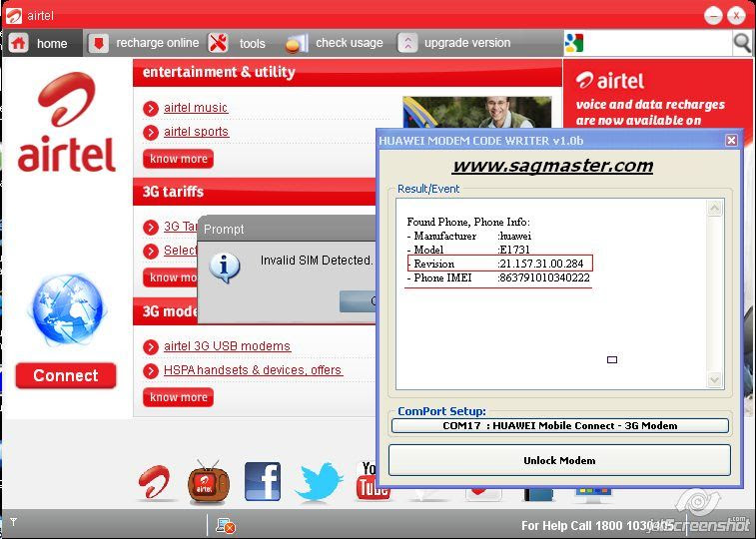Click the network disconnected status icon

tap(225, 525)
